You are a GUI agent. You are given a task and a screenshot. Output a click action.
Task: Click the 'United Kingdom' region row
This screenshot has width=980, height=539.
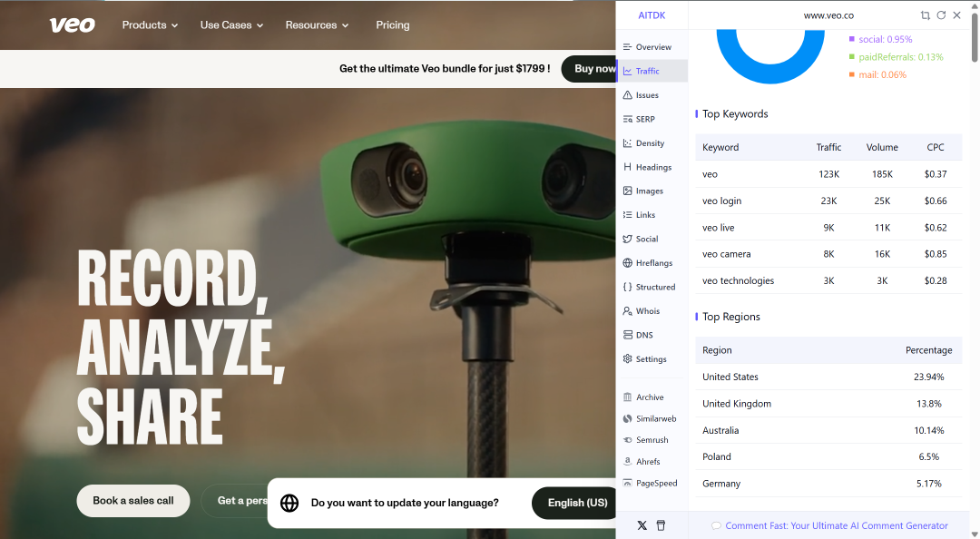pyautogui.click(x=828, y=404)
